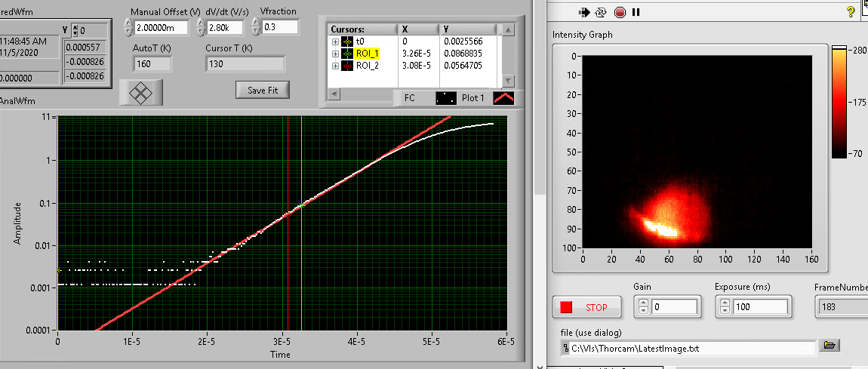Viewport: 868px width, 369px height.
Task: Expand the t0 cursor tree entry
Action: click(x=335, y=42)
